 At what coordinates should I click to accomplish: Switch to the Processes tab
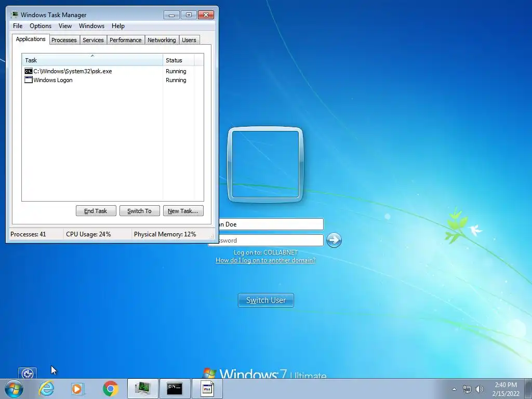[64, 40]
